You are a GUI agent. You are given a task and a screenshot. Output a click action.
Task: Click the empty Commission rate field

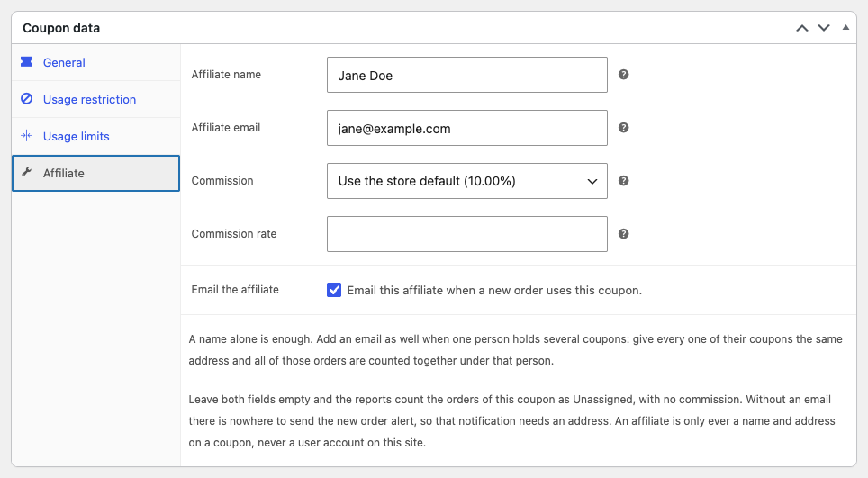coord(467,234)
